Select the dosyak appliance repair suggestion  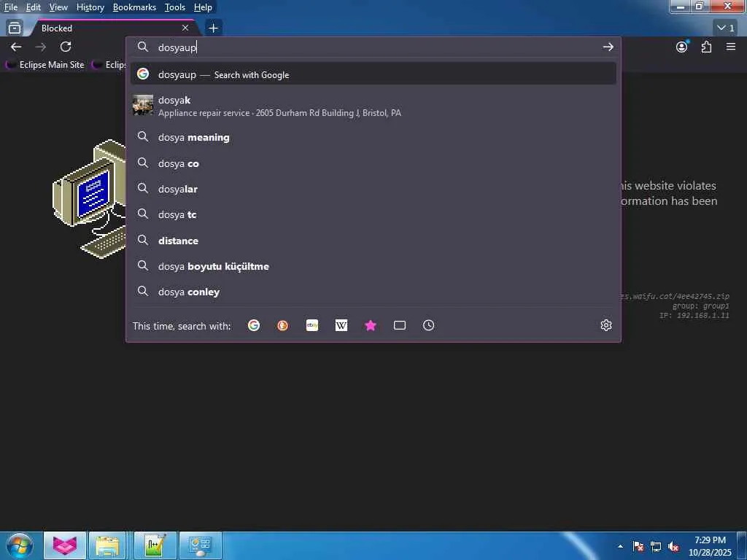pos(373,106)
